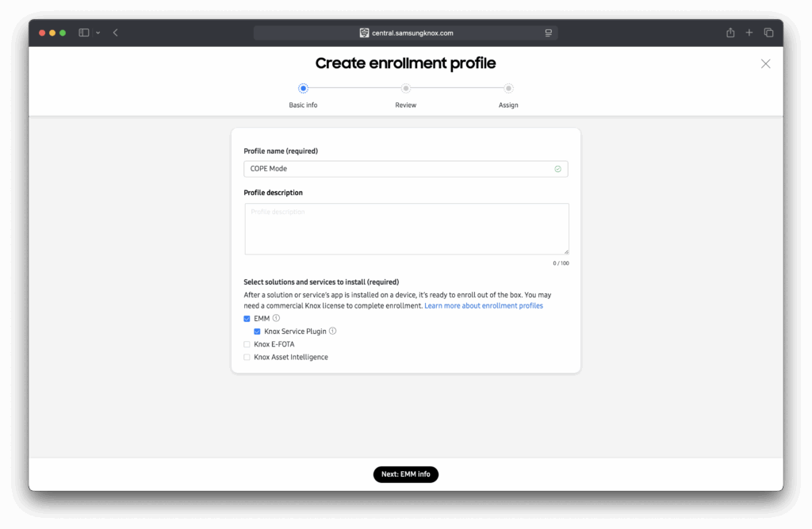The image size is (812, 529).
Task: Click the EMM info icon
Action: [276, 318]
